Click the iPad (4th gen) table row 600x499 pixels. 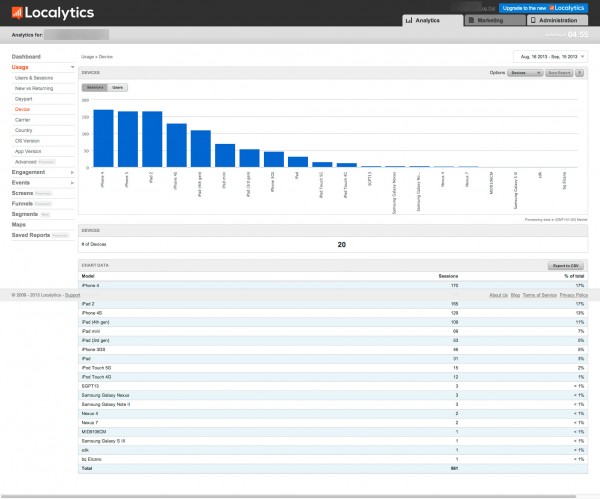[x=333, y=322]
